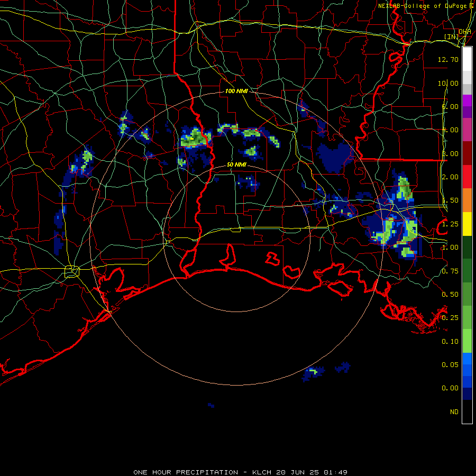
Task: Pick the orange legend swatch beside 1.50
Action: tap(467, 200)
